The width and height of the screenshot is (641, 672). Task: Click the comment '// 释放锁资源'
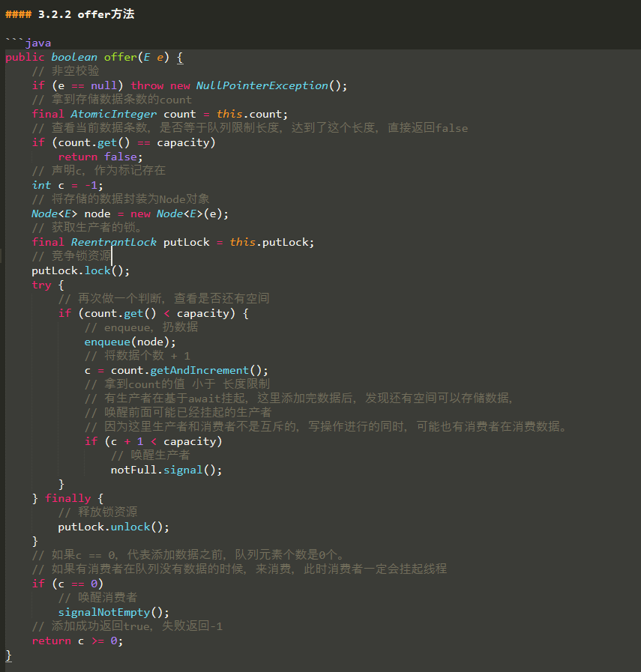click(97, 512)
